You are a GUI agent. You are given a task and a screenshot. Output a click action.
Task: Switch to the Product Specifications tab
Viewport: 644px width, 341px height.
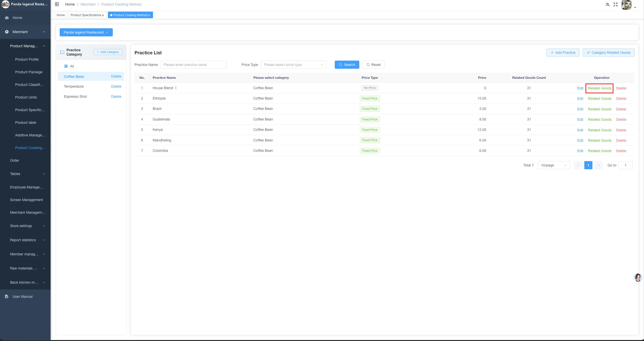(86, 15)
